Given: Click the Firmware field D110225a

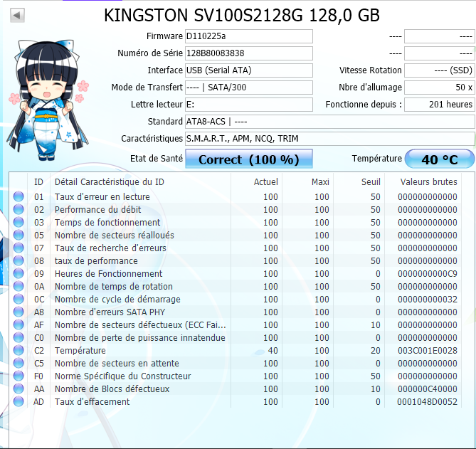Looking at the screenshot, I should click(249, 36).
